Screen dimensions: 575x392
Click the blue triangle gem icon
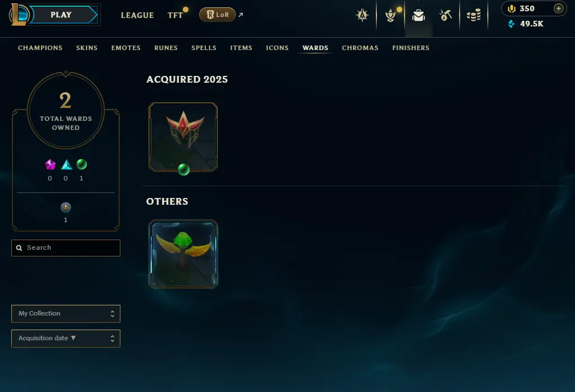pos(66,165)
